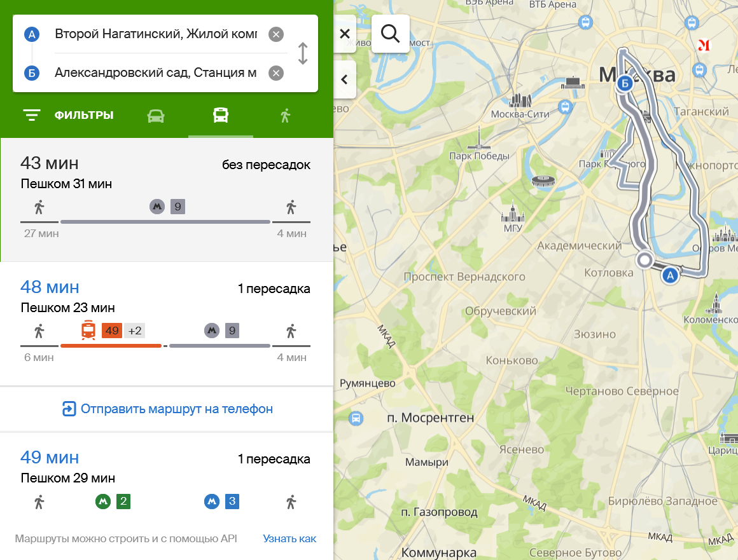Image resolution: width=738 pixels, height=560 pixels.
Task: Click the Коммунарка map label
Action: pyautogui.click(x=438, y=552)
